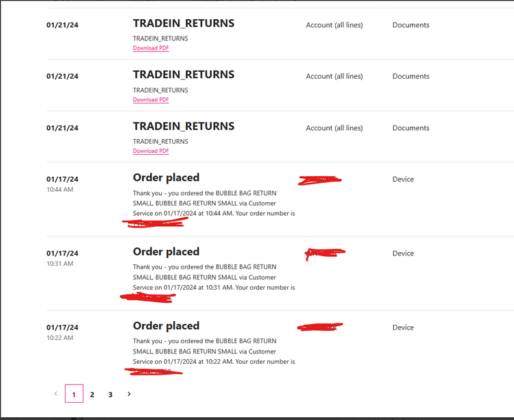Screen dimensions: 514x420
Task: Select the Order placed entry at 10:31 AM
Action: coord(167,251)
